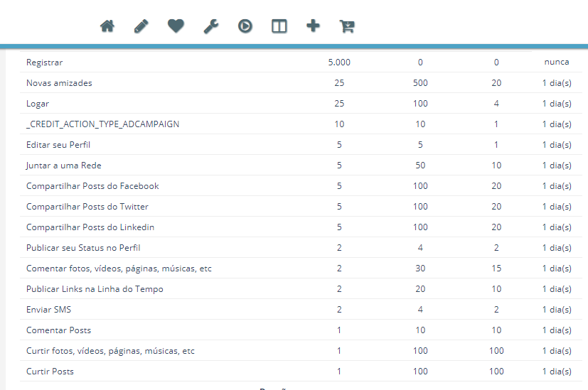
Task: Click Compartilhar Posts do Twitter row
Action: [87, 207]
